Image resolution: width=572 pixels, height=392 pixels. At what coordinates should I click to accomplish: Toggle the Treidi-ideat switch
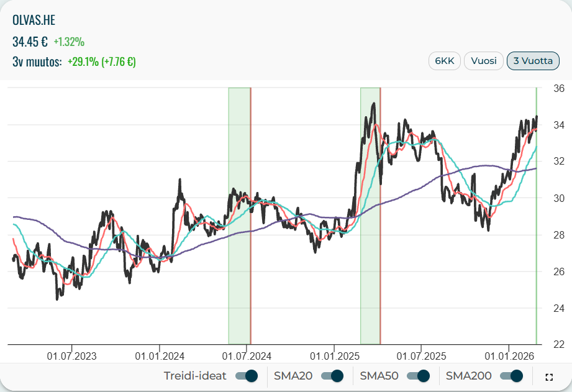coord(247,376)
